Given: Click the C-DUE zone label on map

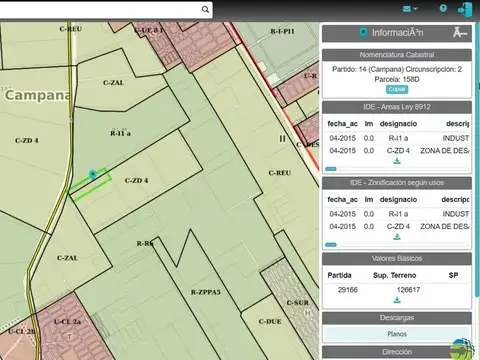Looking at the screenshot, I should pyautogui.click(x=270, y=321).
